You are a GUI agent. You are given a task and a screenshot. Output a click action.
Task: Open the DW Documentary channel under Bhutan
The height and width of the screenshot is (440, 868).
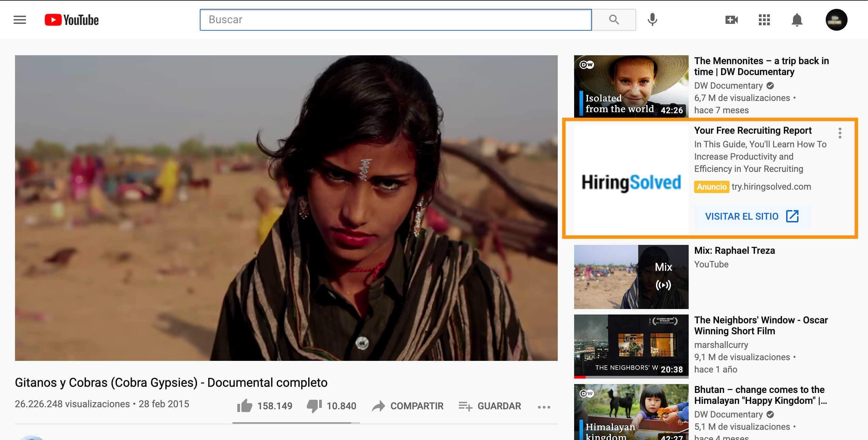(x=729, y=414)
